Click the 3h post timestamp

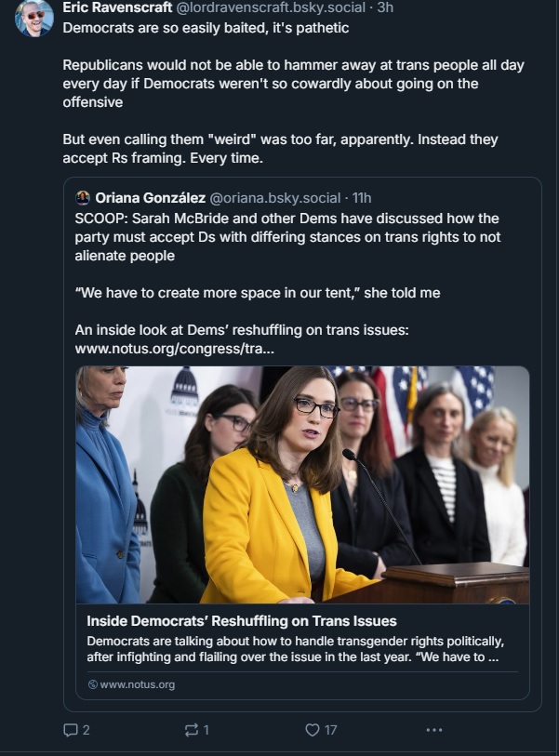coord(385,7)
